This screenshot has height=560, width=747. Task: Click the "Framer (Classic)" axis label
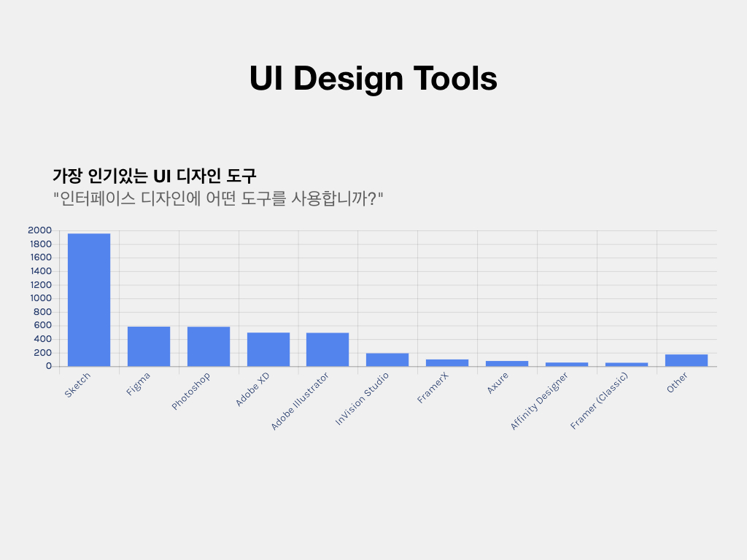[599, 400]
